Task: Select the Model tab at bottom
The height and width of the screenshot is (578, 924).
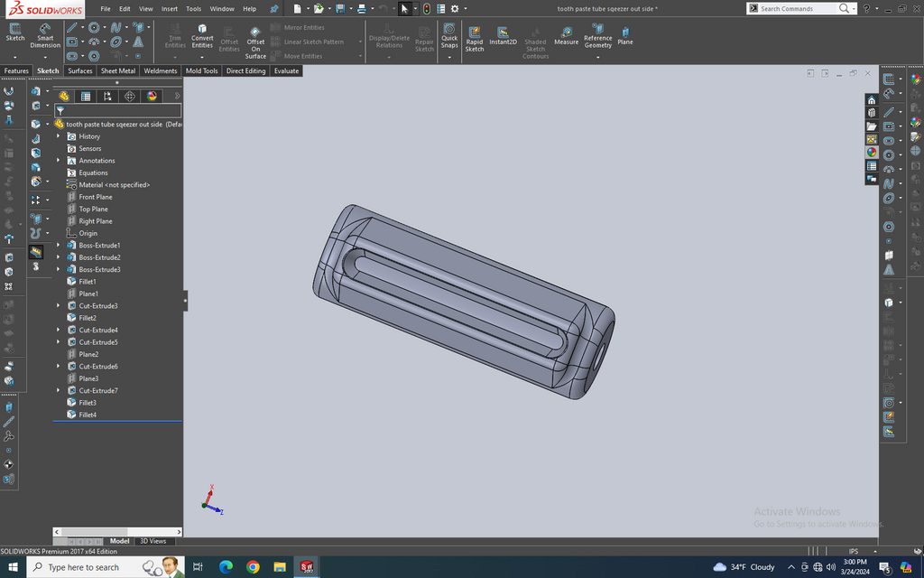Action: [120, 541]
